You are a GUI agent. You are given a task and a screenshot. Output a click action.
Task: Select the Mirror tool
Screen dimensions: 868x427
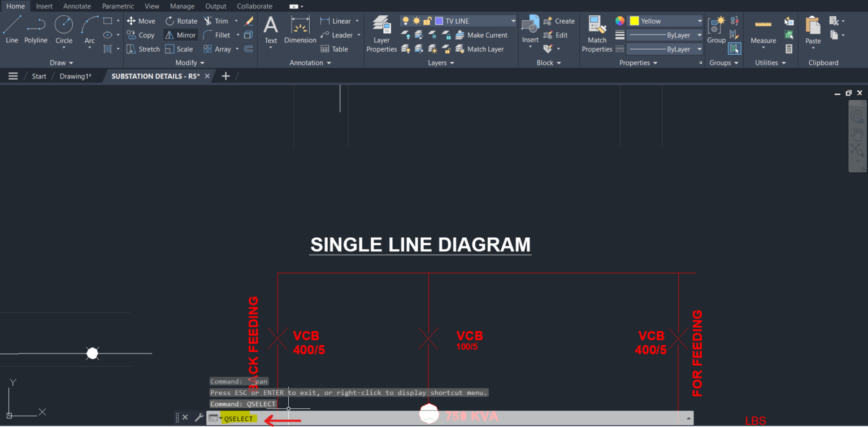click(180, 34)
